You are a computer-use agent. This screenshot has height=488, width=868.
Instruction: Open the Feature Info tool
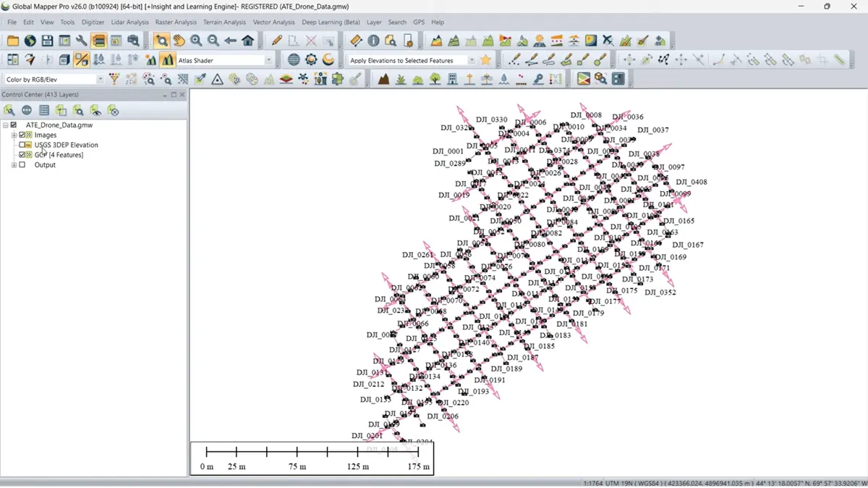click(x=373, y=41)
